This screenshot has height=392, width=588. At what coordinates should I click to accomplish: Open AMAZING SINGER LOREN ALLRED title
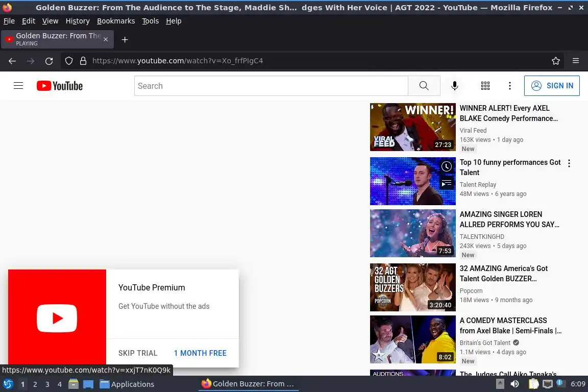(509, 219)
